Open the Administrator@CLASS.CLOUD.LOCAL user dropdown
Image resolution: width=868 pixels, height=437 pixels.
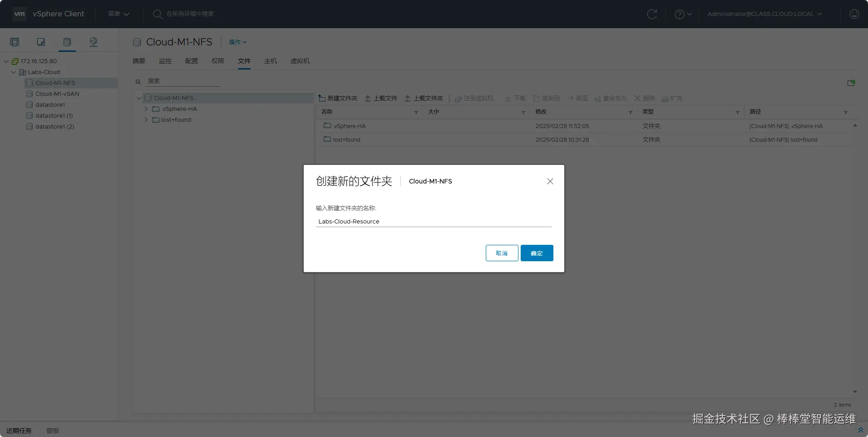click(764, 14)
